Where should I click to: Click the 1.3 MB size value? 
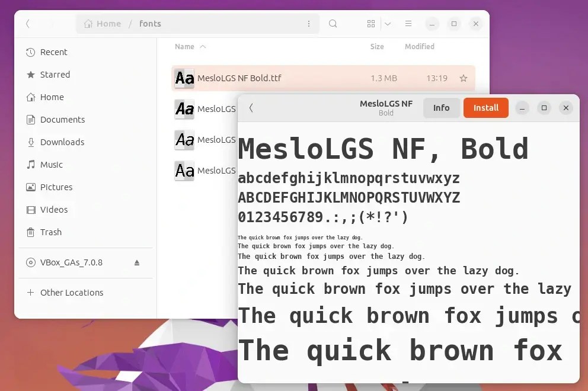coord(384,78)
